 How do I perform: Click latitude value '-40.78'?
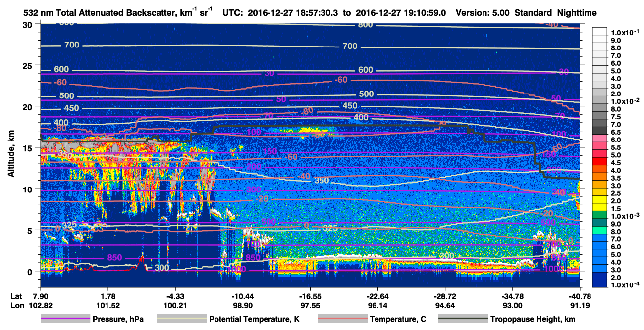(580, 296)
